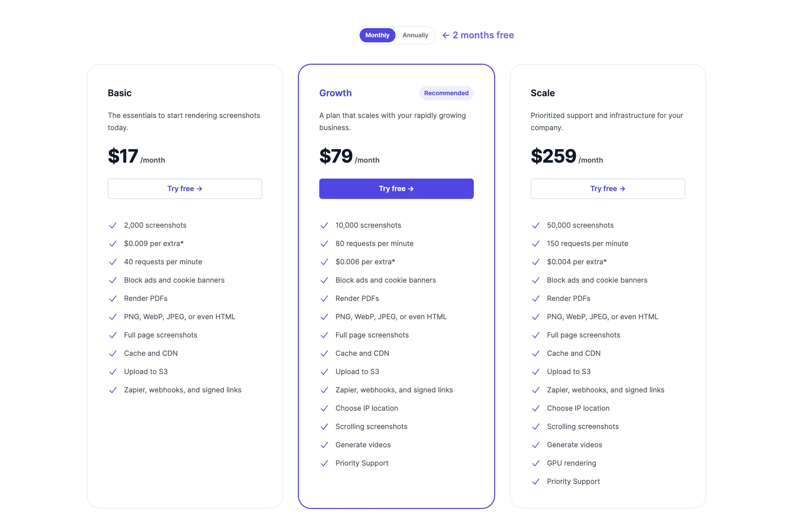
Task: Select the Monthly billing option
Action: tap(377, 35)
